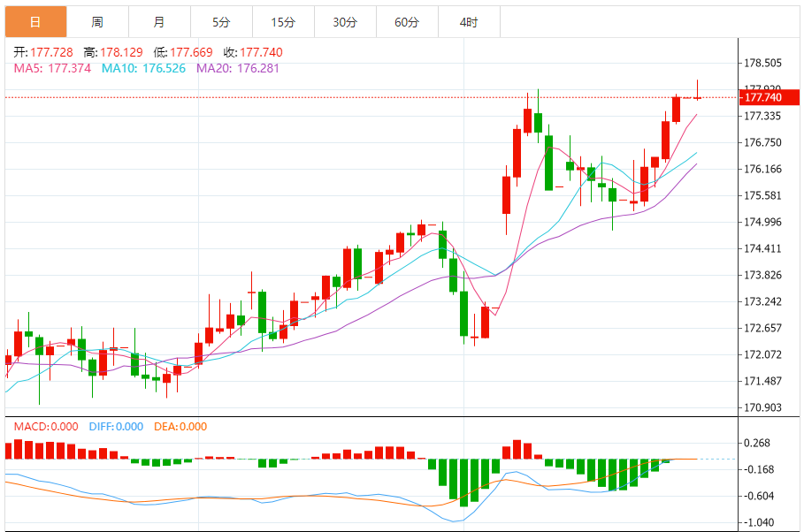This screenshot has height=532, width=804.
Task: Show the 30分 chart view
Action: (345, 22)
